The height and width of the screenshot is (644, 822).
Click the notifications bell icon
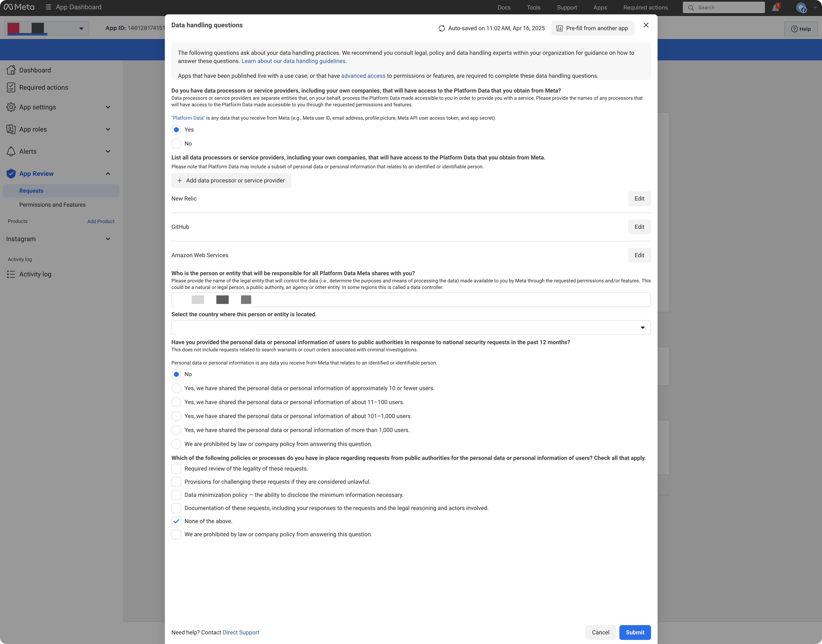click(x=775, y=8)
